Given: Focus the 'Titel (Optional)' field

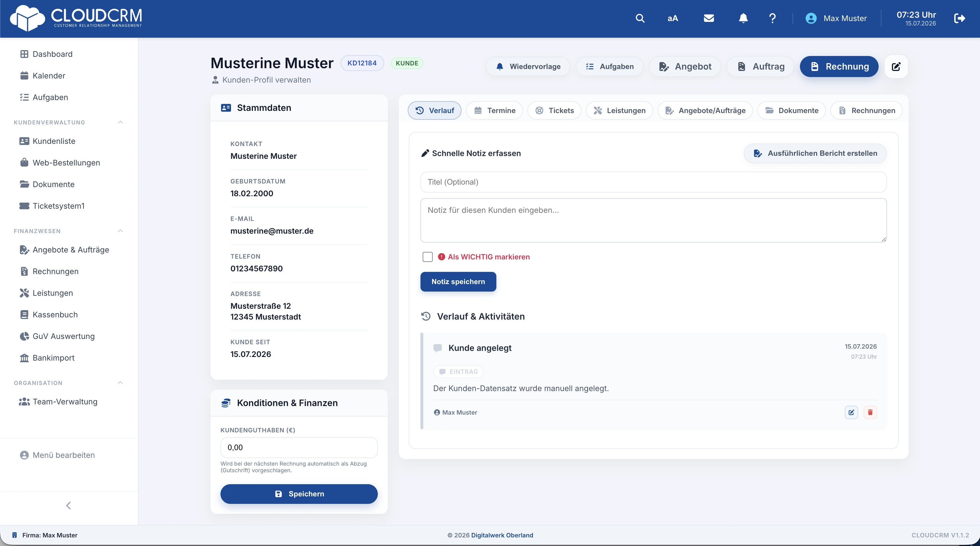Looking at the screenshot, I should (x=653, y=182).
